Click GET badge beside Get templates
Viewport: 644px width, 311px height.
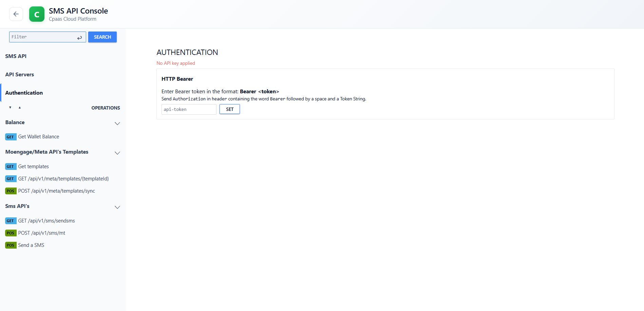point(11,167)
